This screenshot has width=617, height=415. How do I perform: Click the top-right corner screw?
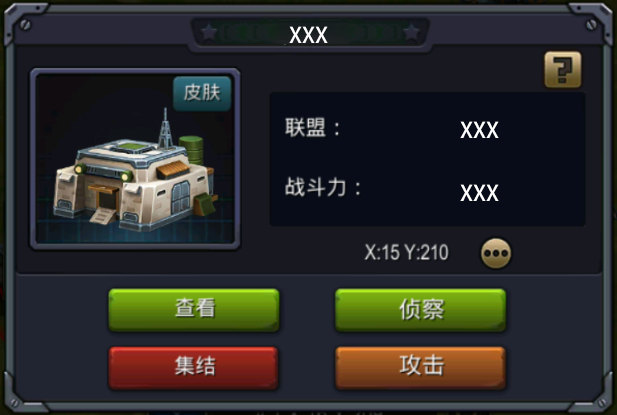tap(591, 24)
